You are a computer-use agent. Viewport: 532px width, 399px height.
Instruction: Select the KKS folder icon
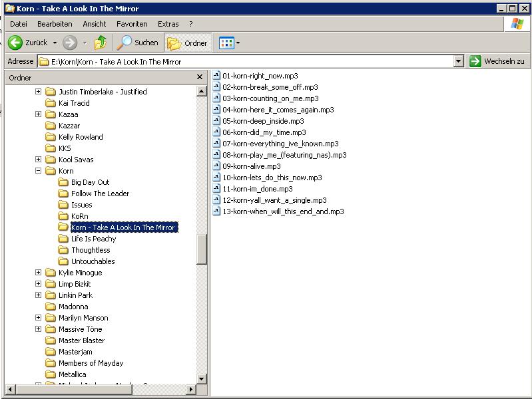[51, 148]
